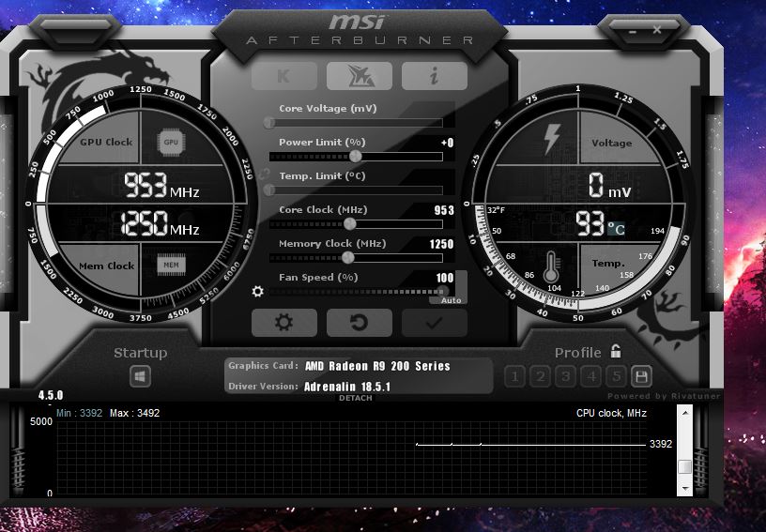Toggle the profile lock padlock icon
766x532 pixels.
click(x=616, y=351)
